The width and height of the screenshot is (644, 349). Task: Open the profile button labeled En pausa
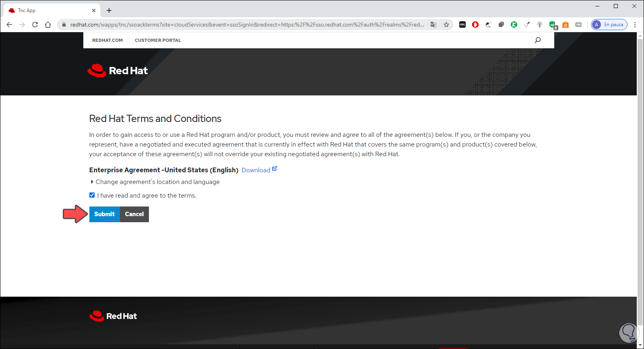point(609,25)
